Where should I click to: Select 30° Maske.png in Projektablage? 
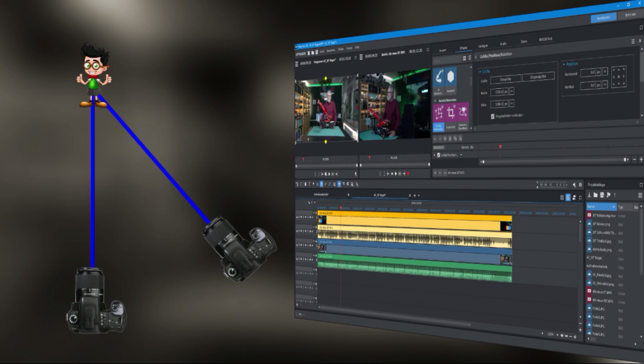pos(602,224)
